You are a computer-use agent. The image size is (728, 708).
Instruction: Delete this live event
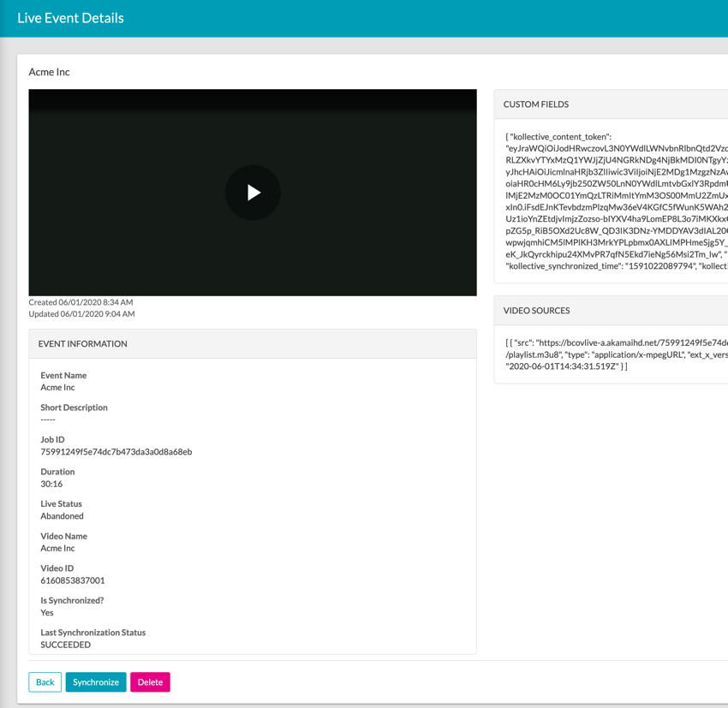[150, 682]
